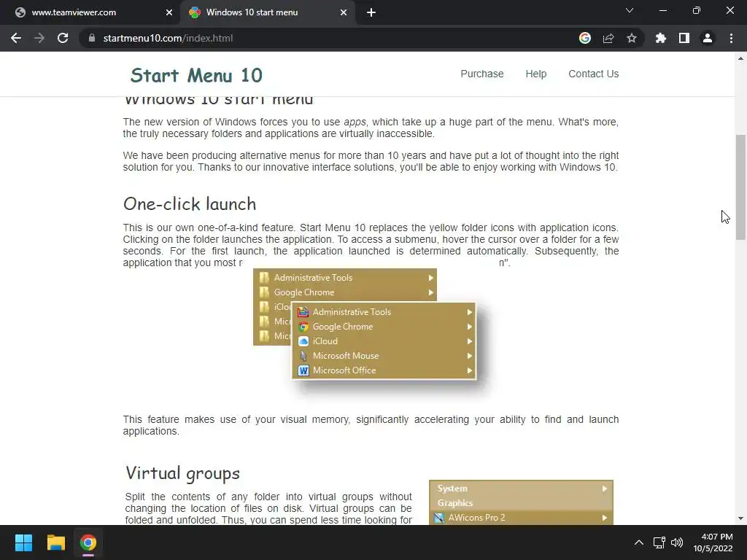Select the Windows 10 start menu tab
The image size is (747, 560).
pos(267,12)
